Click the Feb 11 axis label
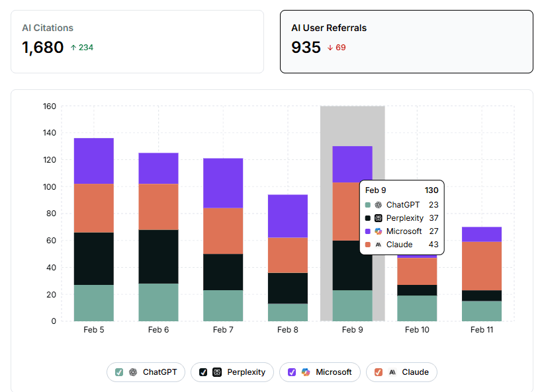This screenshot has width=542, height=392. coord(481,329)
